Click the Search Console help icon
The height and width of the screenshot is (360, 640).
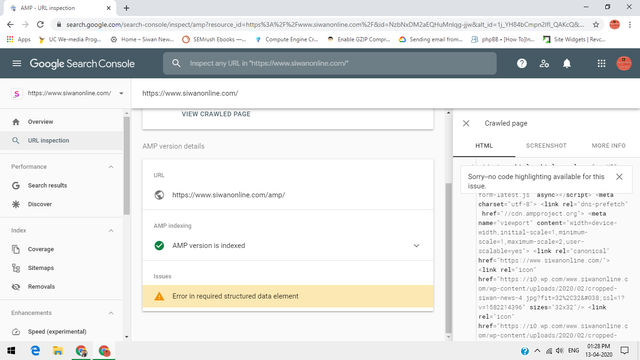(522, 63)
